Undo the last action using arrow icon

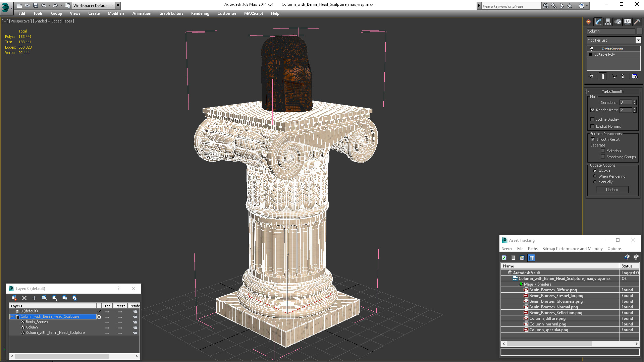[44, 5]
